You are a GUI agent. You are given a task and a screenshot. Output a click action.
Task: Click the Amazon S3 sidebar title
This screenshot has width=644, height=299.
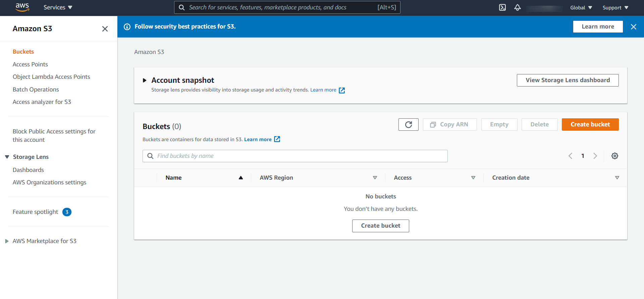click(32, 29)
